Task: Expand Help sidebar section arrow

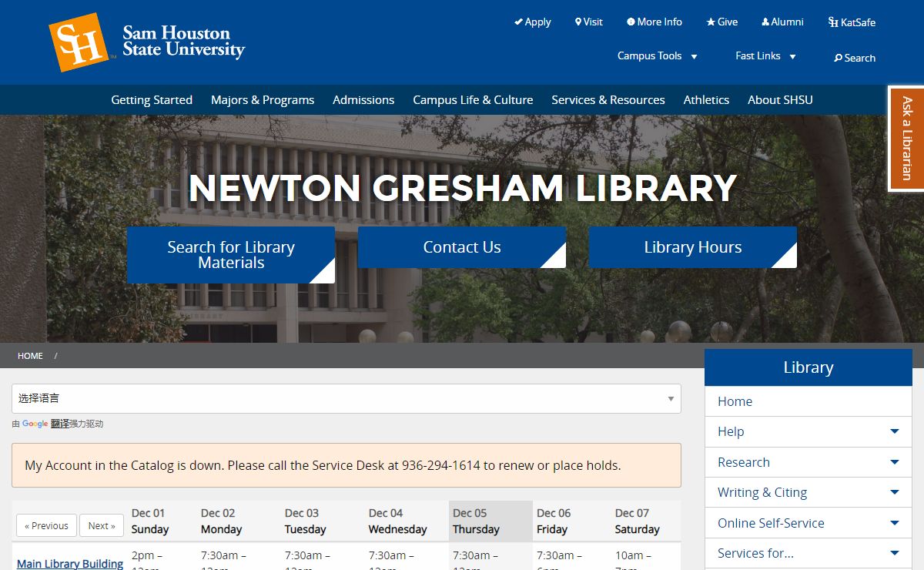Action: click(895, 431)
